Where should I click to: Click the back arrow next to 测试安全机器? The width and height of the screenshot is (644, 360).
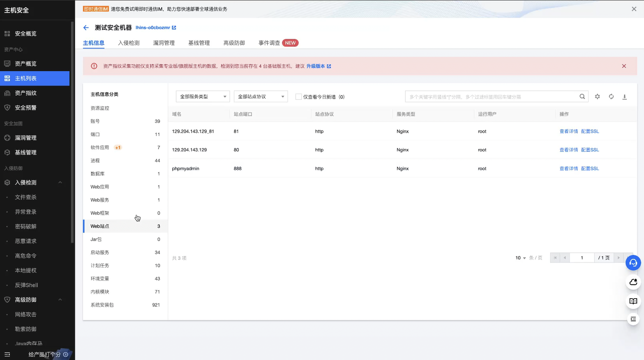86,28
